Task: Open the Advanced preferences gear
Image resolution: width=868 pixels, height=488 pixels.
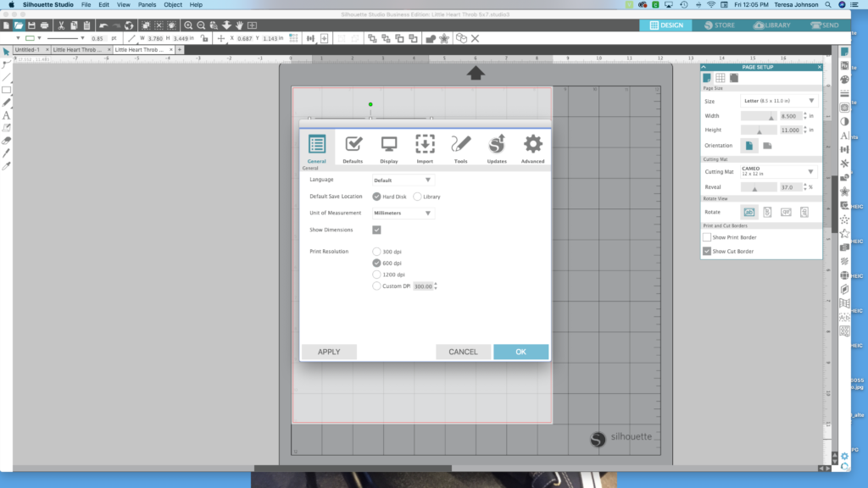Action: tap(532, 148)
